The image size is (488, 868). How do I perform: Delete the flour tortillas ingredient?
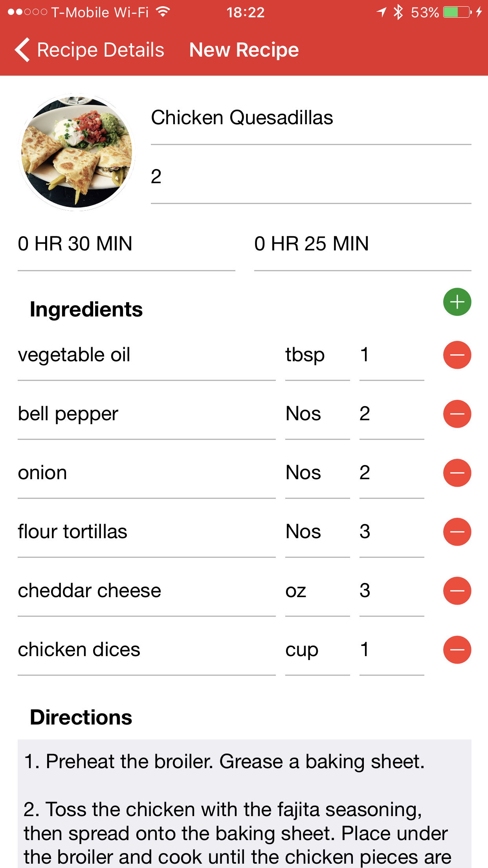click(x=457, y=532)
